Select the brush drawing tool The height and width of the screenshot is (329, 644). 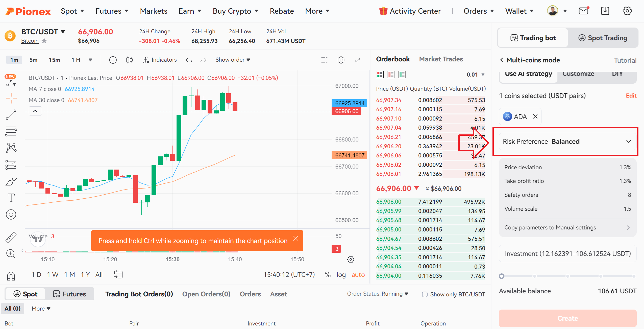click(x=11, y=181)
